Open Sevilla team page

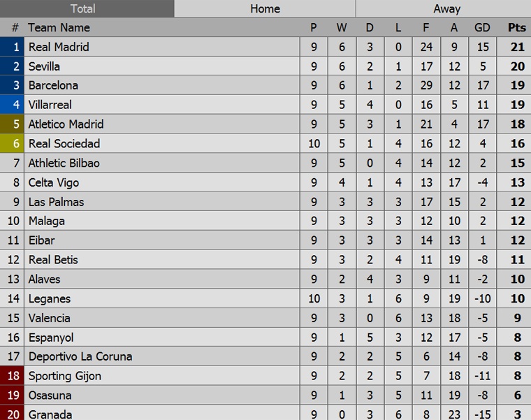tap(44, 66)
